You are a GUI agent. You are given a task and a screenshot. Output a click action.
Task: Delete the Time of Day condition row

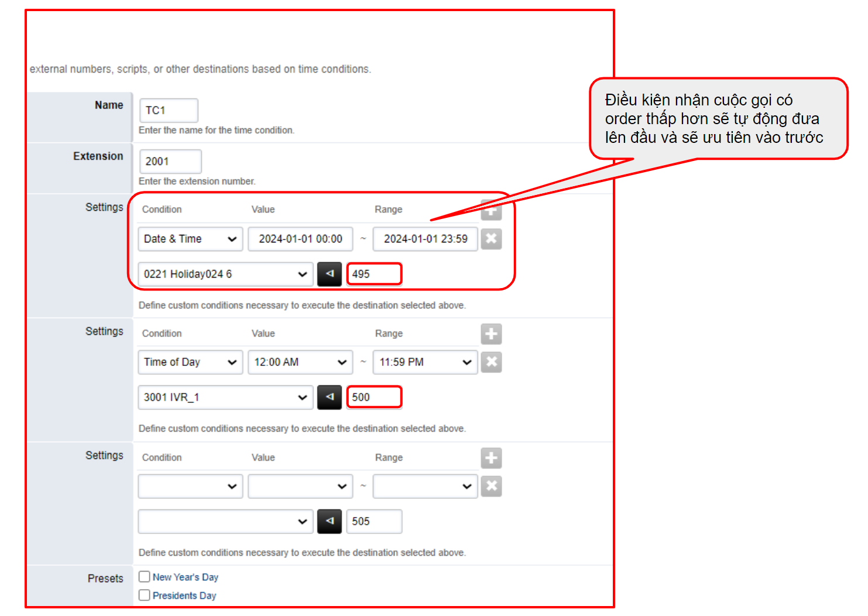491,362
